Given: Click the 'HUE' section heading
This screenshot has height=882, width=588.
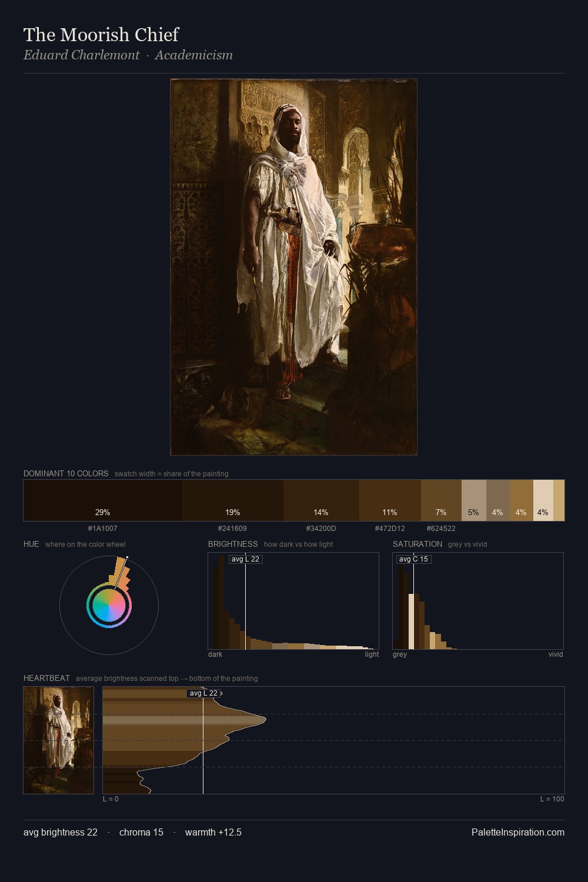Looking at the screenshot, I should click(x=31, y=544).
